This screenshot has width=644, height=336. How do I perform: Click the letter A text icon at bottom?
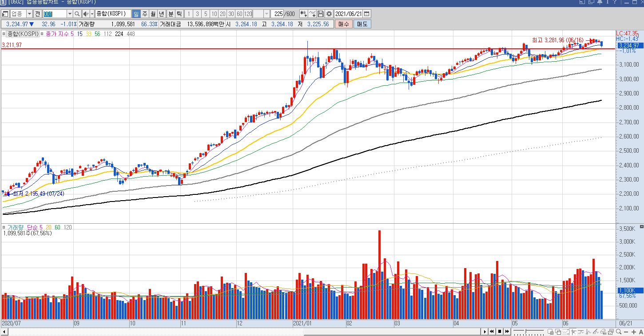click(641, 332)
